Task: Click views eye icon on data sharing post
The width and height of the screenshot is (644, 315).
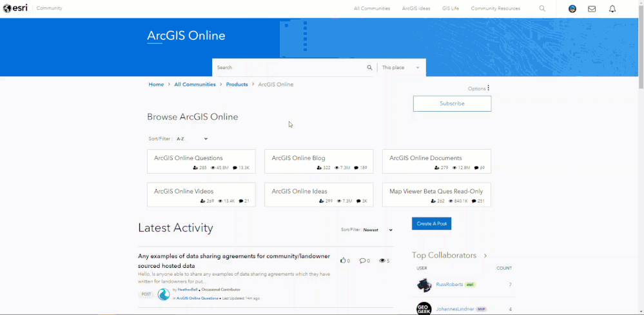Action: point(382,261)
